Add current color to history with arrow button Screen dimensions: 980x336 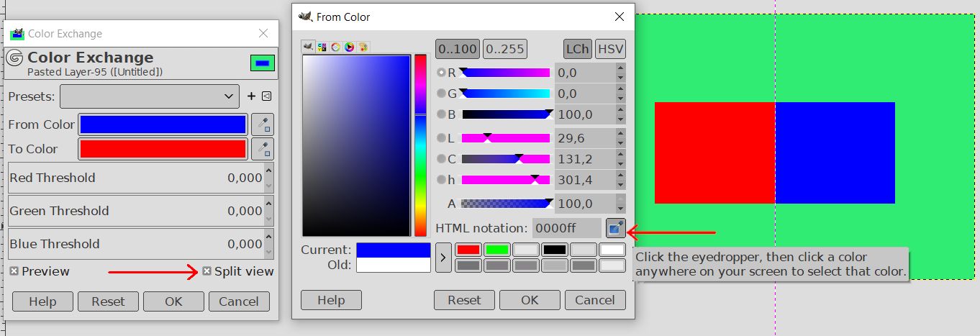point(443,257)
